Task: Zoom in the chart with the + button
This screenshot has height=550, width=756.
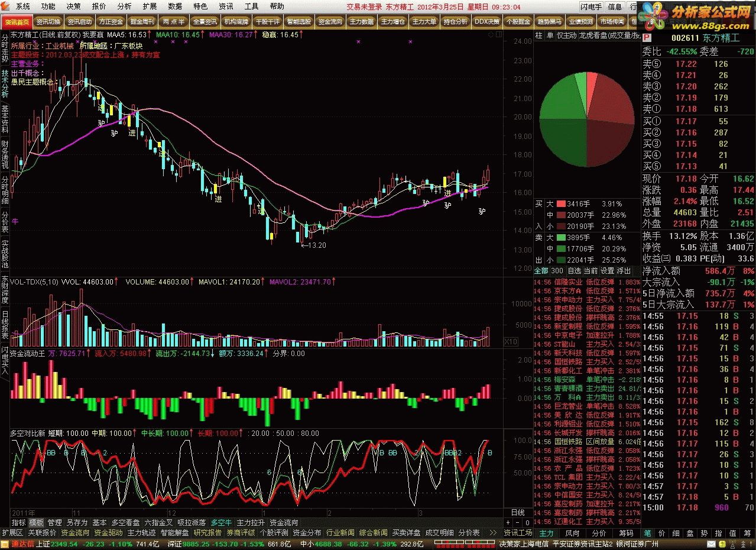Action: pos(508,523)
